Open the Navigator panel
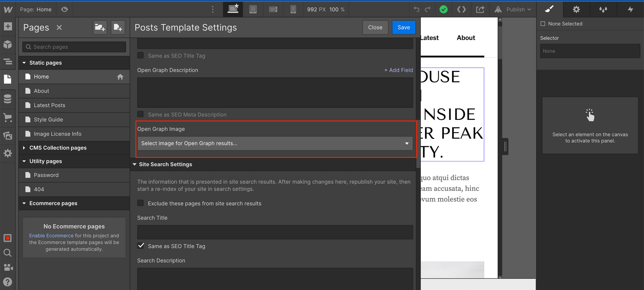644x290 pixels. tap(8, 62)
